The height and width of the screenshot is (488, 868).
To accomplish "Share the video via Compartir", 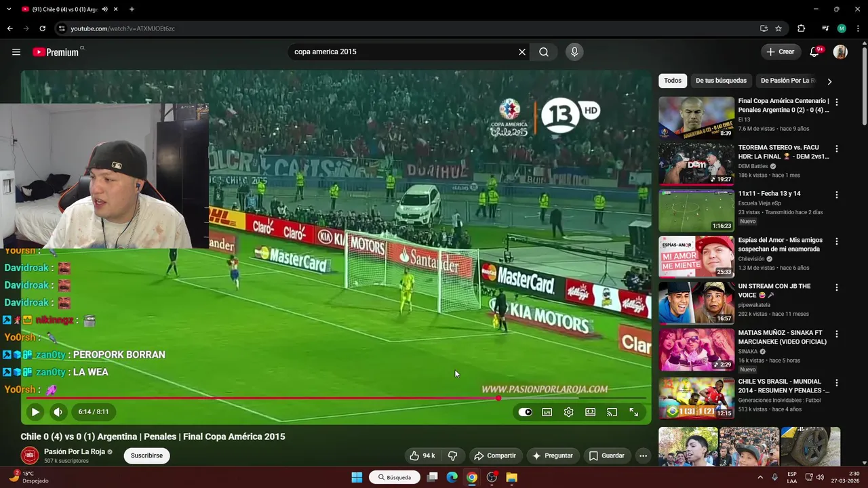I will tap(495, 455).
